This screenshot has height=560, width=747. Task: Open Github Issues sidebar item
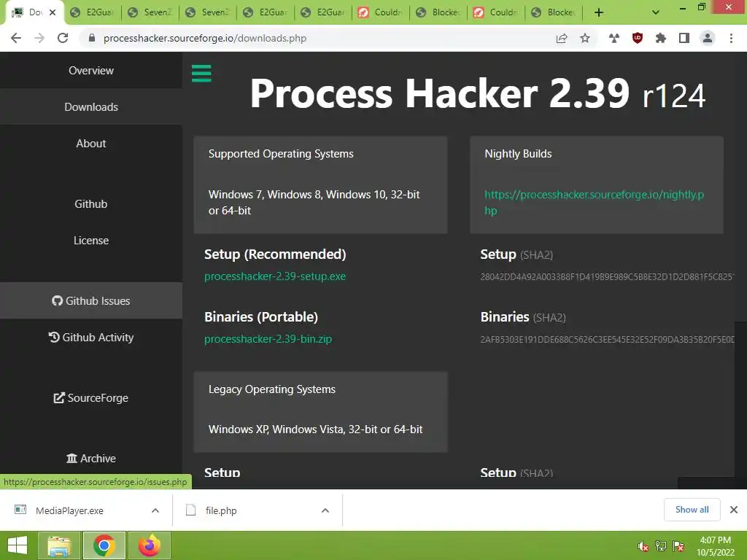point(91,301)
